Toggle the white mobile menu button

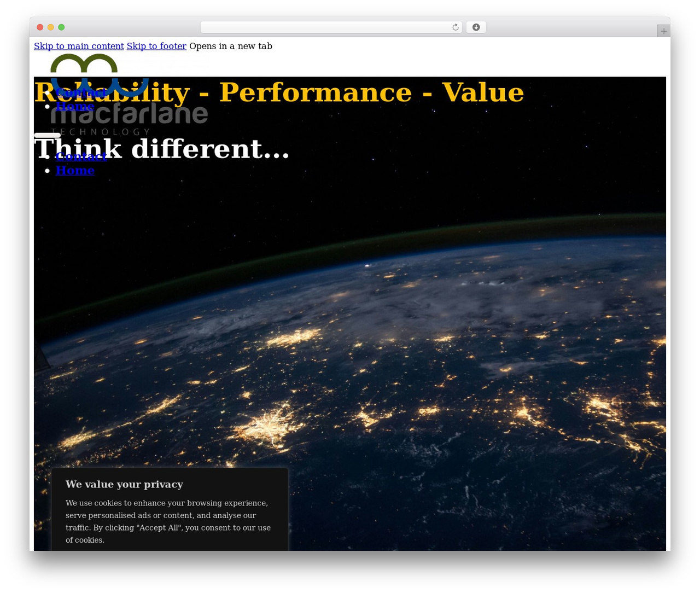(48, 135)
